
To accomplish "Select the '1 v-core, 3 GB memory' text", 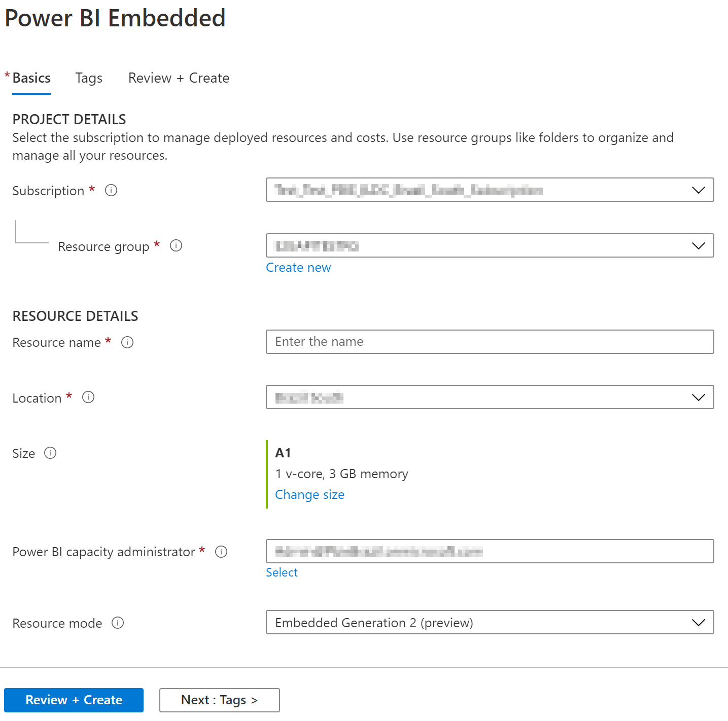I will [341, 474].
